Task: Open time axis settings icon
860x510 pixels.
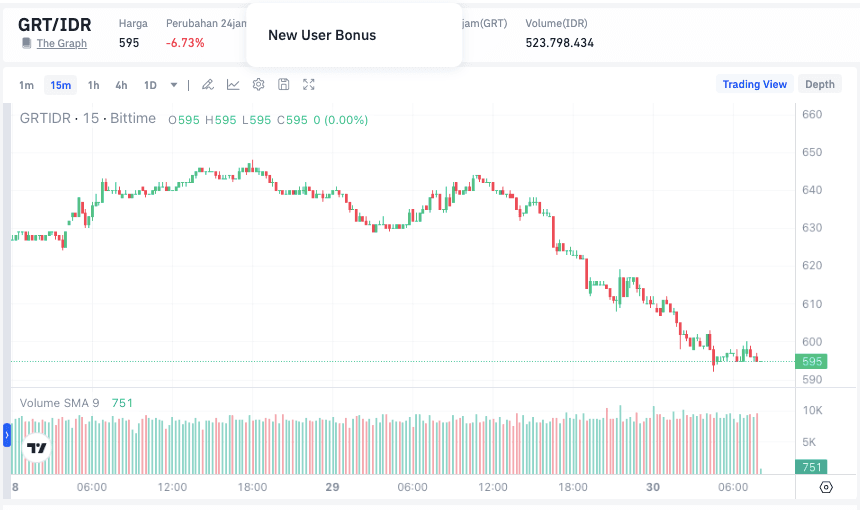Action: tap(826, 487)
